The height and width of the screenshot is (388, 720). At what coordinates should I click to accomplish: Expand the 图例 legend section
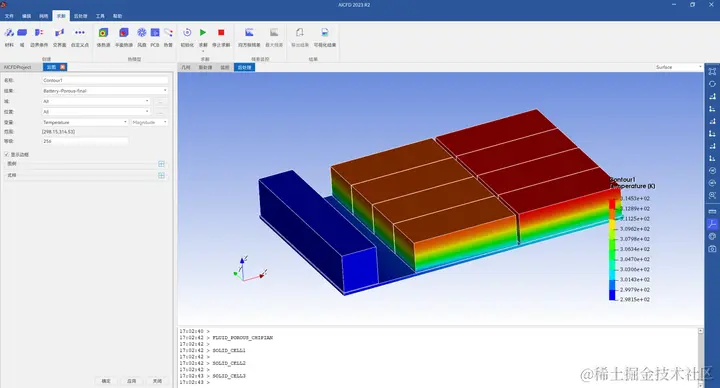(x=161, y=164)
